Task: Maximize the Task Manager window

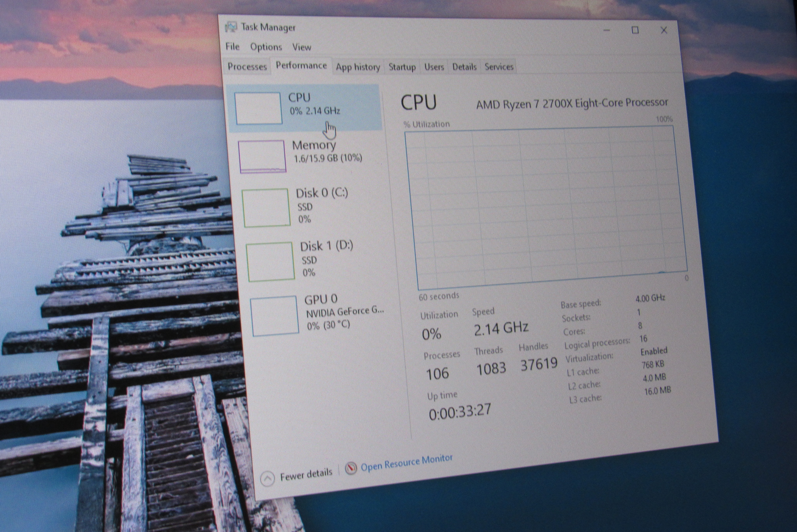Action: [635, 30]
